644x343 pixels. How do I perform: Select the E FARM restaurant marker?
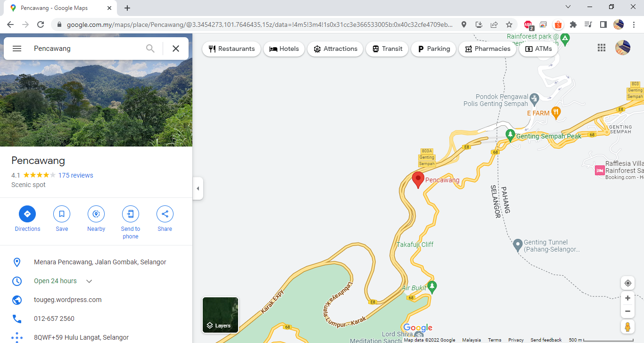click(x=556, y=112)
